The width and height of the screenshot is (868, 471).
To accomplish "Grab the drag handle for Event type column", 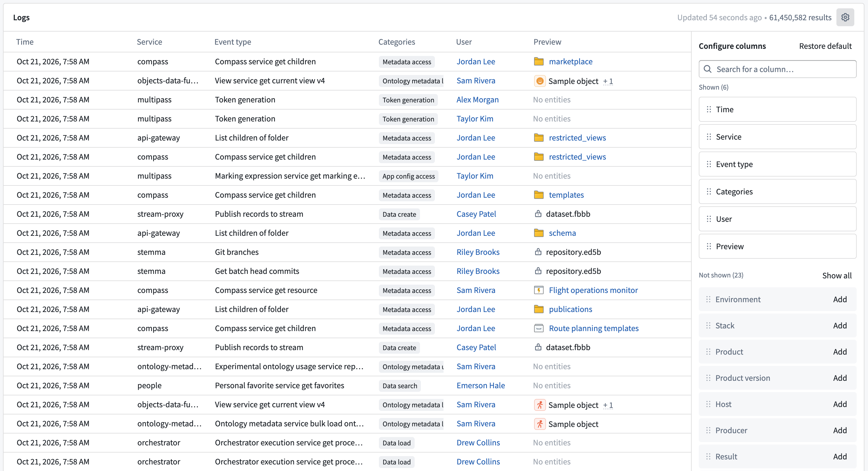I will click(709, 164).
